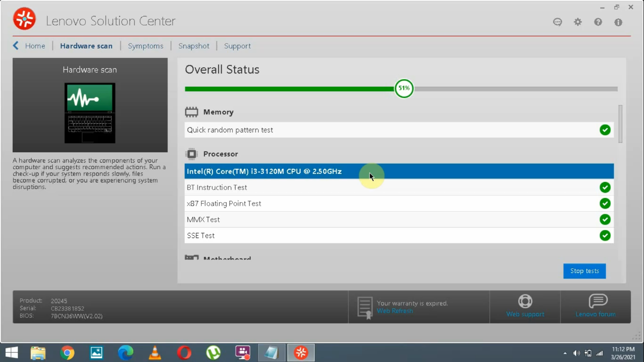Select the MMX Test row
Screen dimensions: 644x362
(x=399, y=220)
